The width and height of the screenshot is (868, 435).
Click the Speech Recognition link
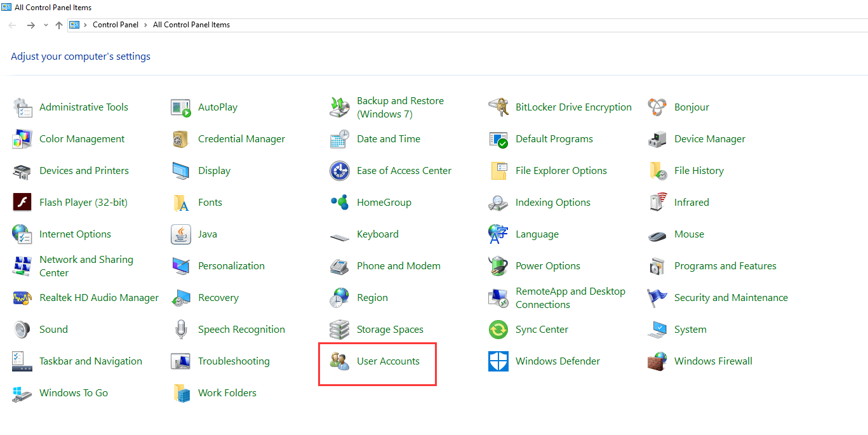pyautogui.click(x=241, y=330)
